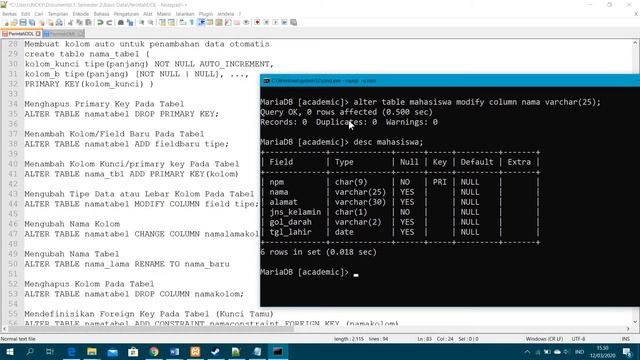640x360 pixels.
Task: Click the taskbar clock showing 12/03/2020
Action: coord(602,352)
